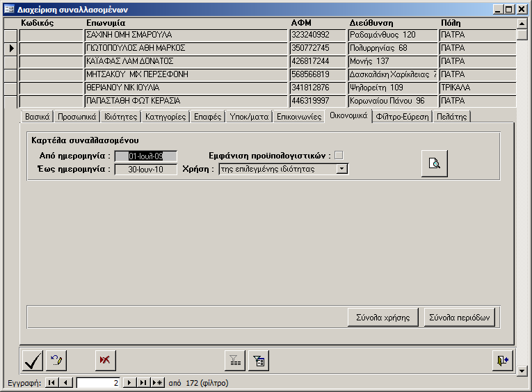Select the row of ΚΑΤΑΦΑΣ ΛΑΜ ΔΟΝΑΤΟΣ

[x=11, y=61]
